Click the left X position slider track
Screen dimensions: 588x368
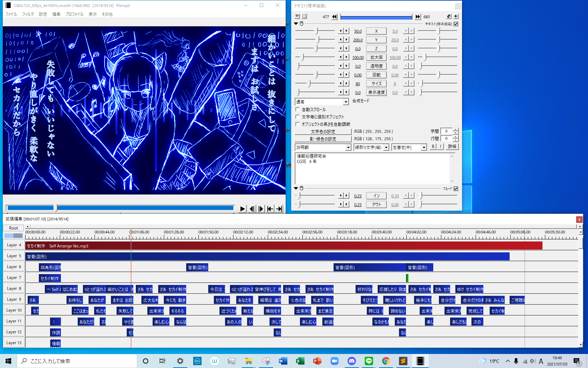point(315,31)
